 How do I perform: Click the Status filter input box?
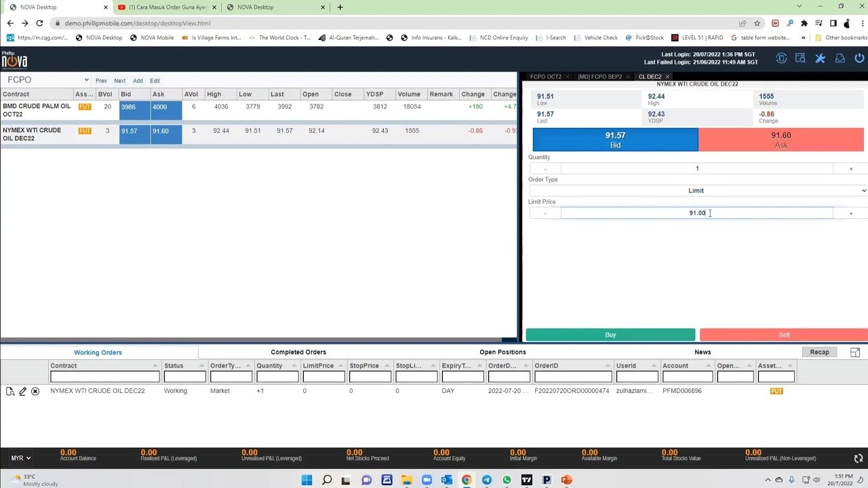click(x=184, y=377)
